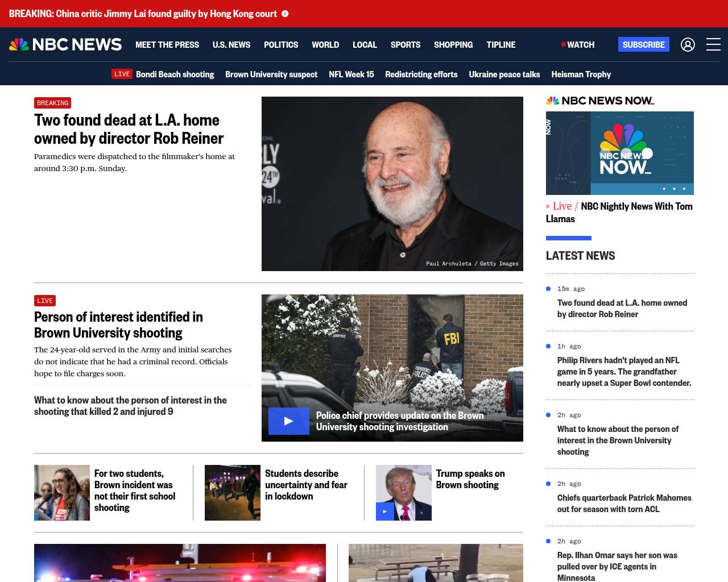
Task: Open Ukraine peace talks topic
Action: (x=504, y=74)
